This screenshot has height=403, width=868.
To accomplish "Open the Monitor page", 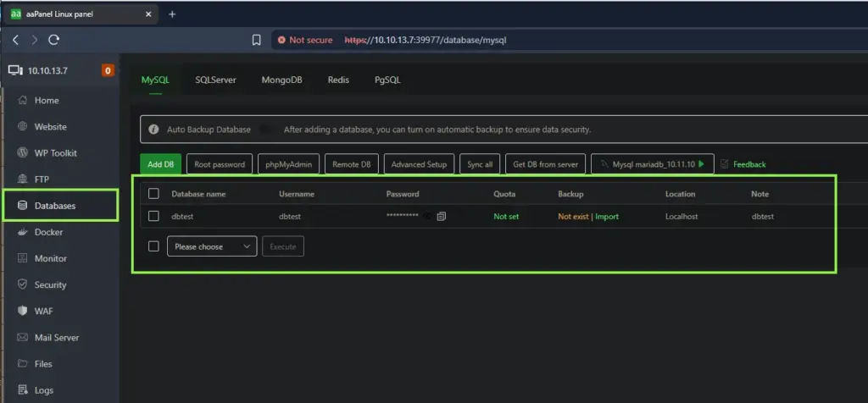I will [x=50, y=258].
